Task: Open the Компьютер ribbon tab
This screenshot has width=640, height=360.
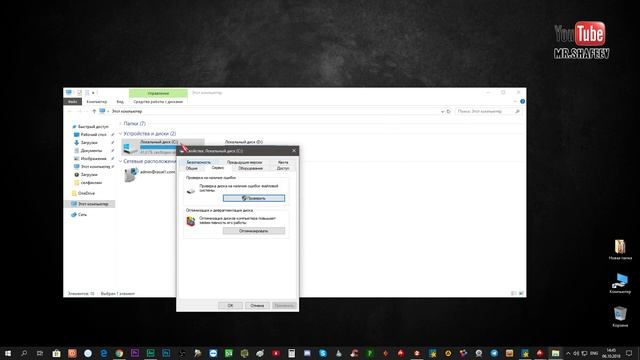Action: (97, 102)
